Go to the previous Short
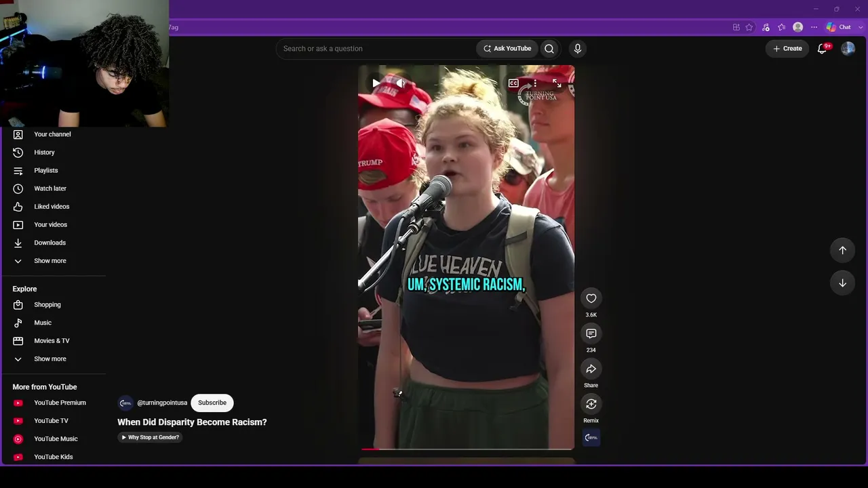868x488 pixels. 842,250
